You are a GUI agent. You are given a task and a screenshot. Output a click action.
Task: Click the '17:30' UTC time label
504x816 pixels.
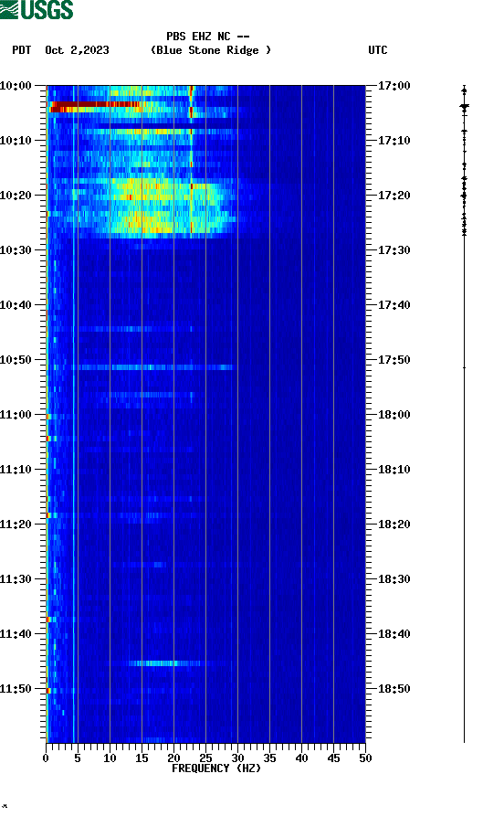click(394, 249)
